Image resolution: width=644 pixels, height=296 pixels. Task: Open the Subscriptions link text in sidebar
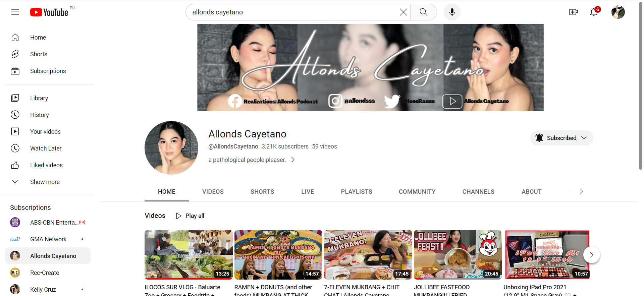(x=48, y=71)
